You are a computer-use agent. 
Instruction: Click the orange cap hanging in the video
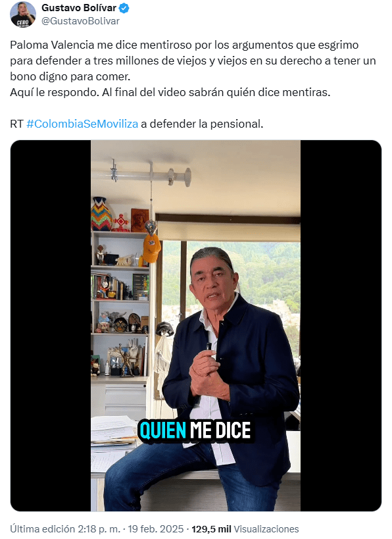pos(151,247)
